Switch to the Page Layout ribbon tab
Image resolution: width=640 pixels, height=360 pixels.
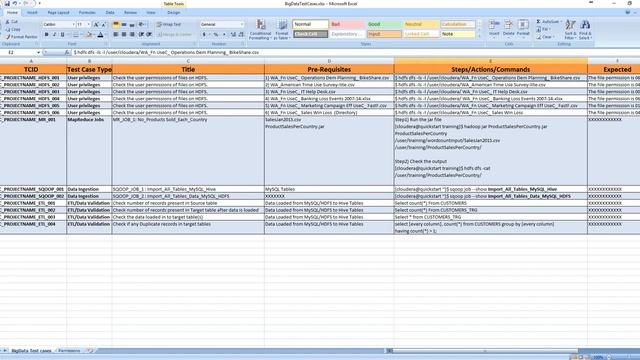[x=58, y=13]
